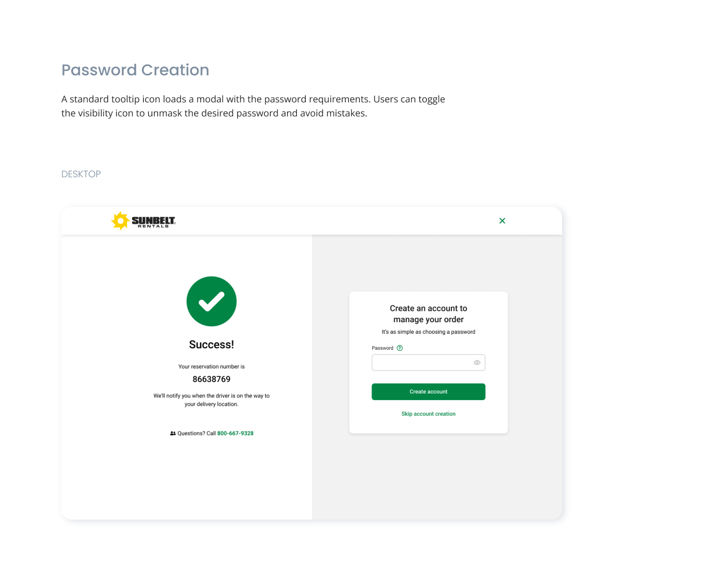Image resolution: width=728 pixels, height=567 pixels.
Task: Click the Password Creation page title
Action: (x=135, y=70)
